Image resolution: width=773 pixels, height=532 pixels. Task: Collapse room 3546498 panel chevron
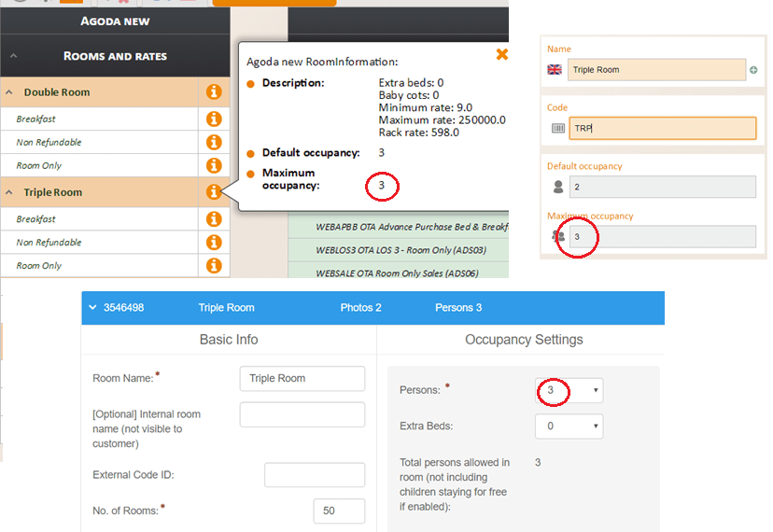[92, 307]
